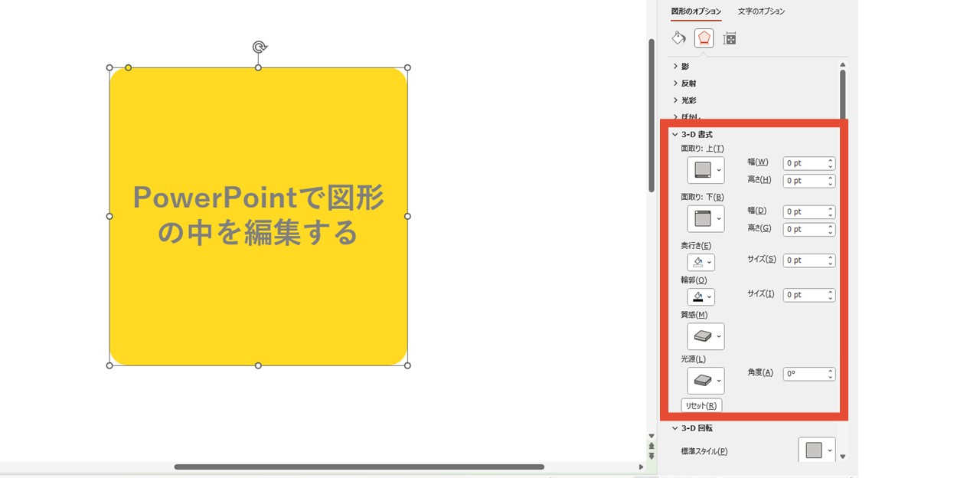Click the horizontal scrollbar thumb under slide
Viewport: 980px width, 478px height.
pos(359,467)
